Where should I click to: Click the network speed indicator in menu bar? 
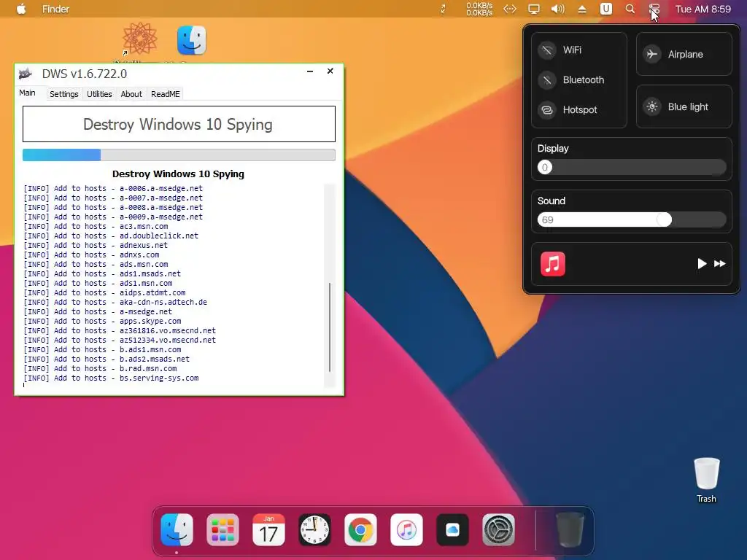pyautogui.click(x=479, y=9)
